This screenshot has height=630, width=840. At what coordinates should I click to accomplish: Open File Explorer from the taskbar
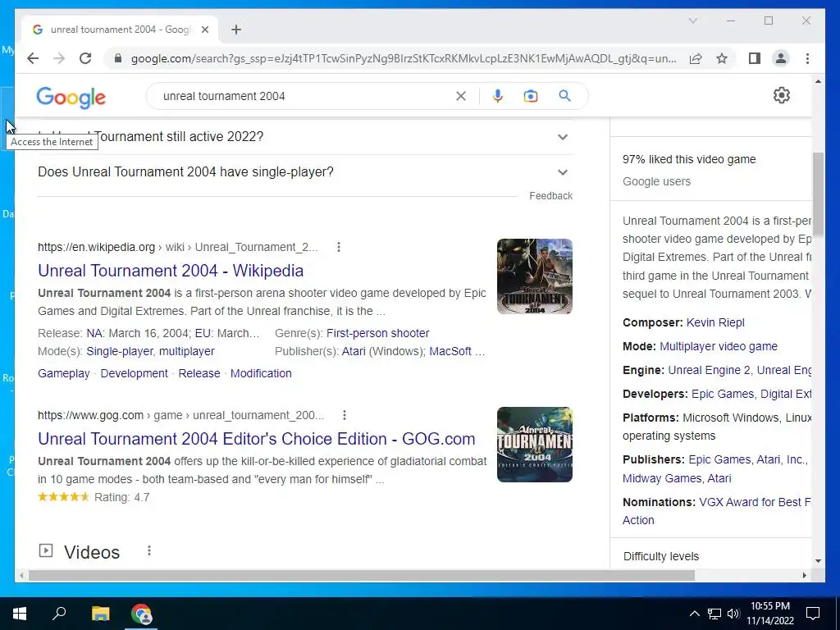tap(100, 614)
